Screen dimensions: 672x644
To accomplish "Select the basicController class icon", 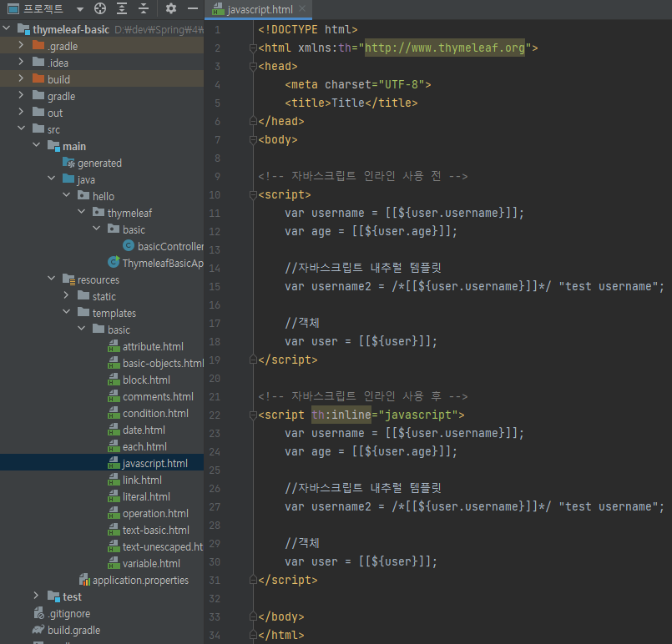I will (x=129, y=245).
